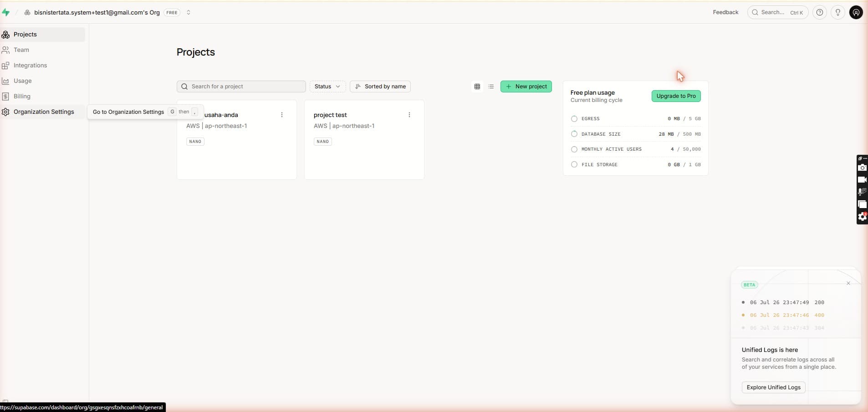Switch to grid view of projects
Image resolution: width=868 pixels, height=412 pixels.
(477, 86)
